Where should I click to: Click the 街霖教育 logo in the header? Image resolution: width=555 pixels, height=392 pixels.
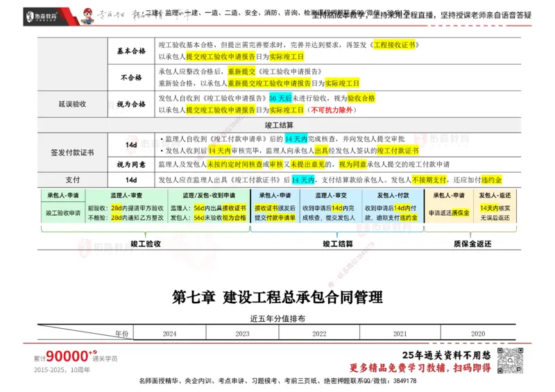click(x=42, y=16)
